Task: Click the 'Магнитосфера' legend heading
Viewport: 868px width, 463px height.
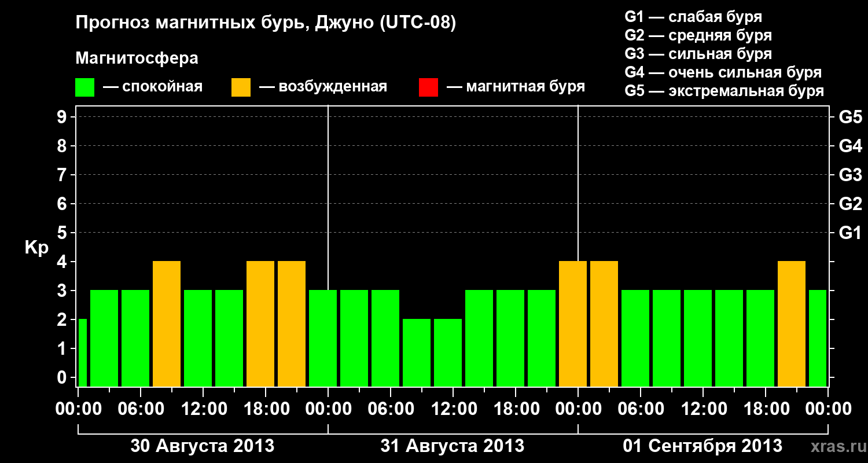Action: coord(137,58)
